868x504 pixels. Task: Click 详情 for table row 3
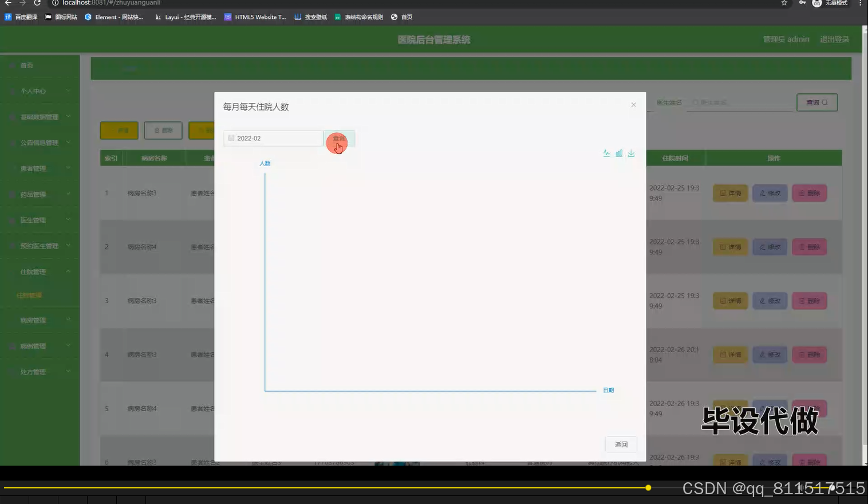(x=731, y=301)
